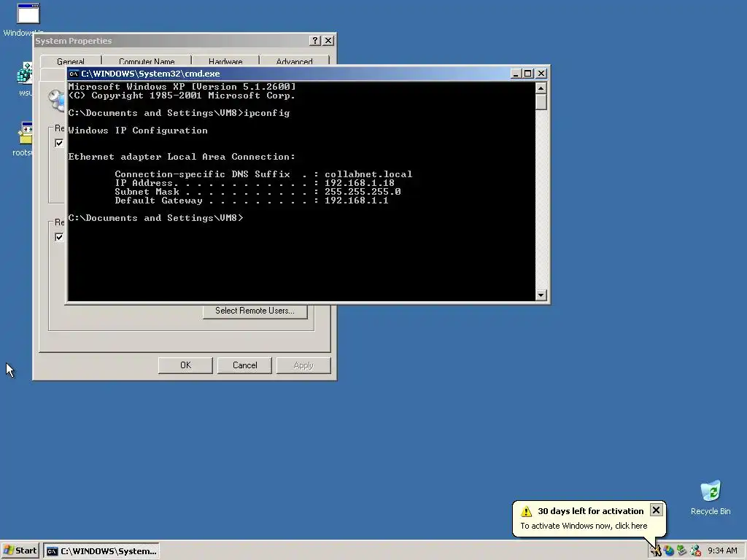The image size is (747, 560).
Task: Click the Select Remote Users button
Action: tap(255, 311)
